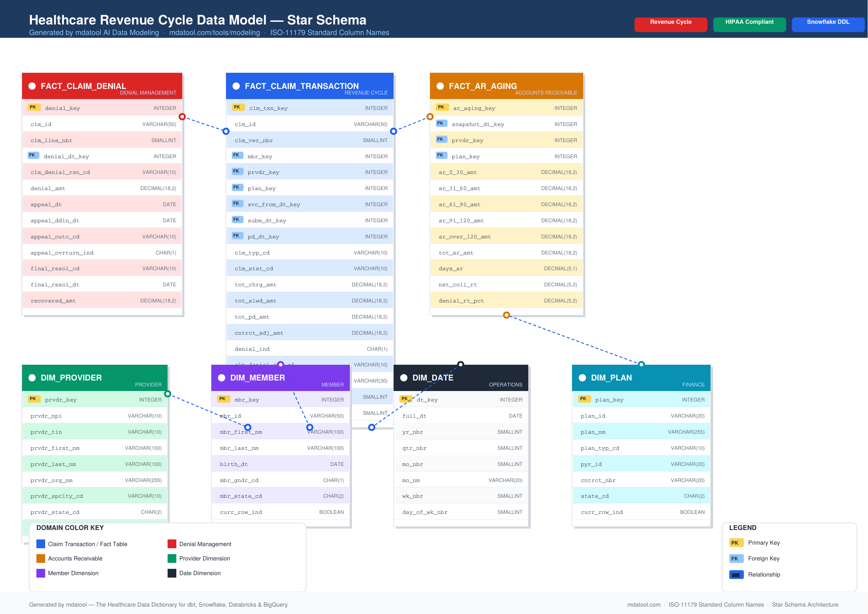This screenshot has width=868, height=614.
Task: Select full_dt row in DIM_DATE
Action: (x=461, y=416)
